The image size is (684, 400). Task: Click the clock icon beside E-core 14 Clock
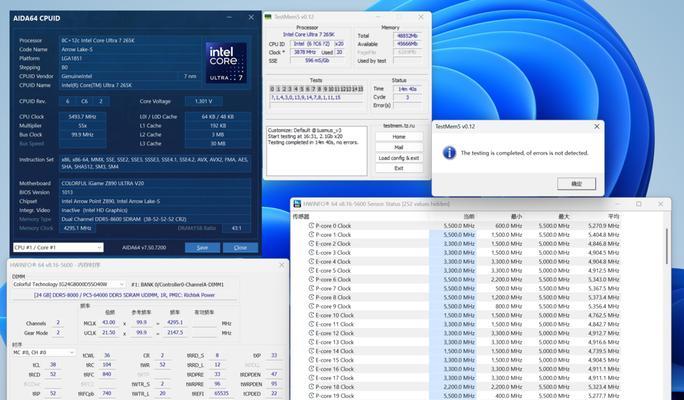point(311,351)
